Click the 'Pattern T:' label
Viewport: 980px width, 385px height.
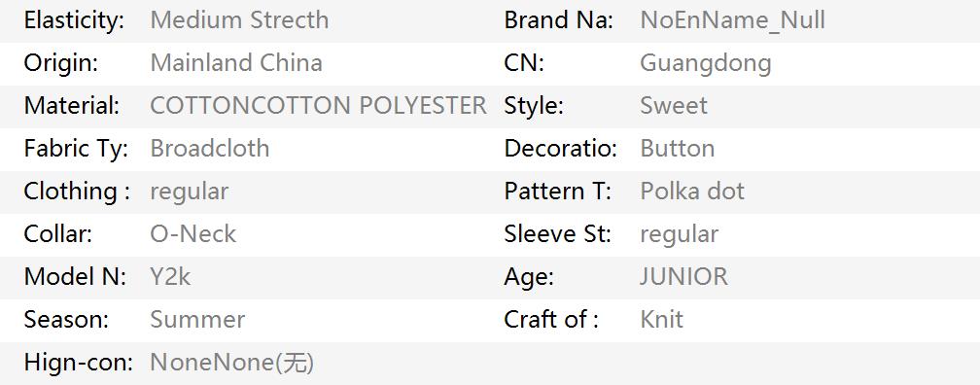(557, 192)
